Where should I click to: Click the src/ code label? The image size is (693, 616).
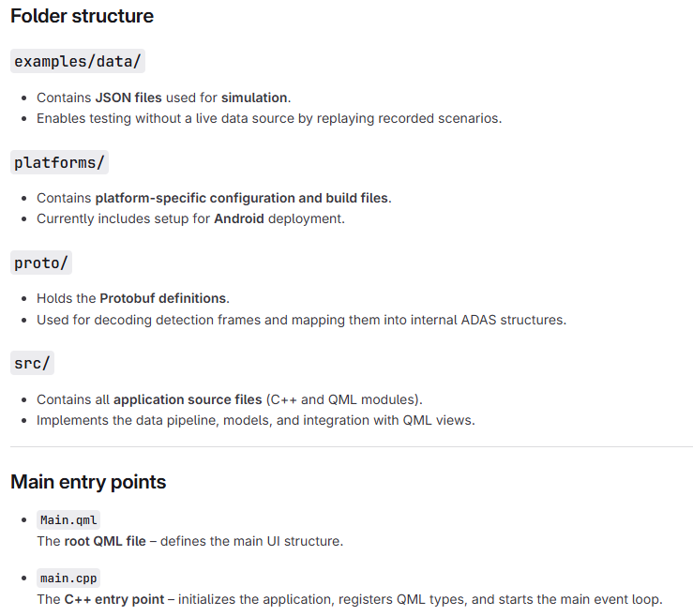click(x=34, y=364)
